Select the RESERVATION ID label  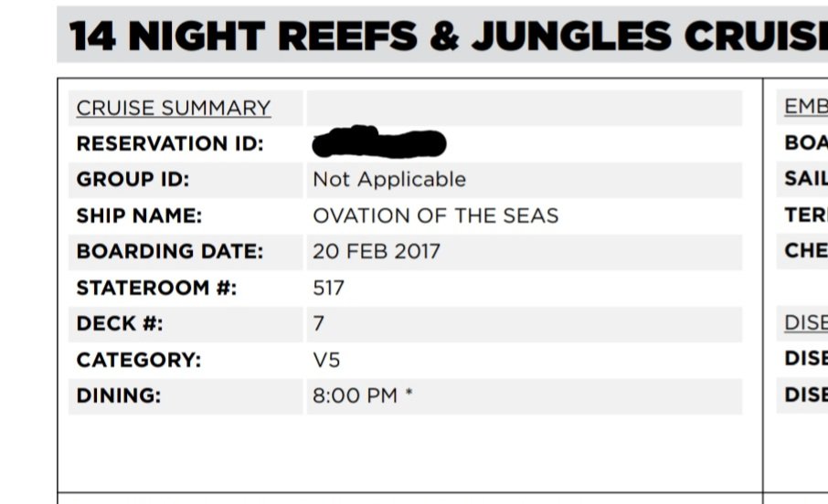(170, 143)
